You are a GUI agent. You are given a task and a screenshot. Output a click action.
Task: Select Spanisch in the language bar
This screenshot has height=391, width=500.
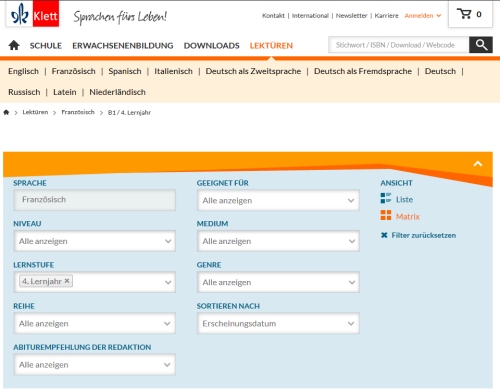click(125, 71)
